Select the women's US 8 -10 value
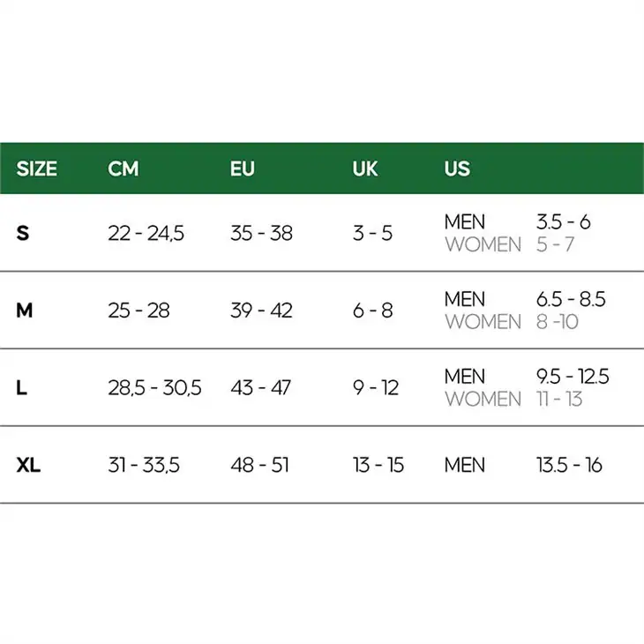The height and width of the screenshot is (644, 644). pos(558,322)
